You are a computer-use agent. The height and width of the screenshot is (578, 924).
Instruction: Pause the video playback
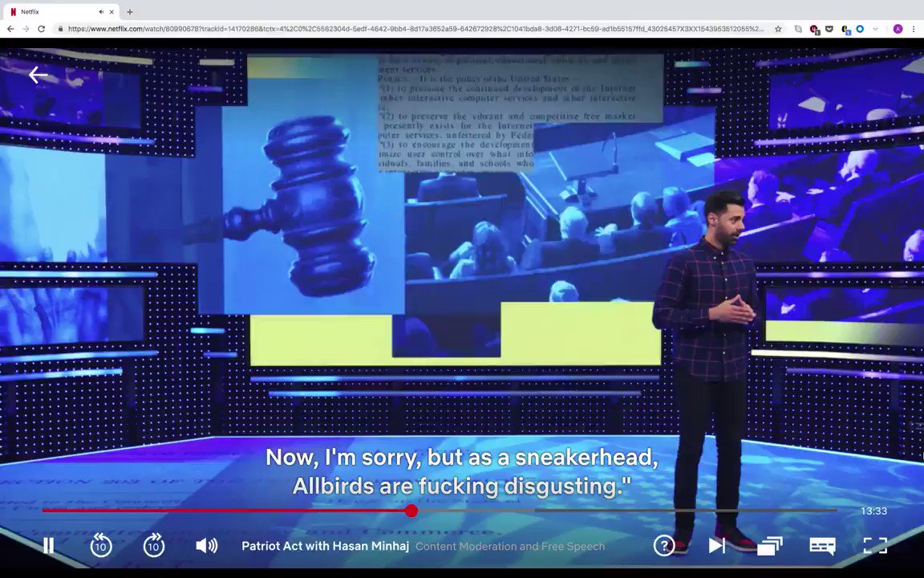point(49,546)
